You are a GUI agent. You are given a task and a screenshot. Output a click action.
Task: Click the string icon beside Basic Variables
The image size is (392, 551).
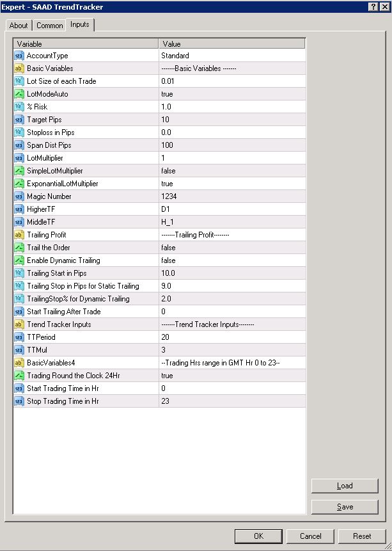[19, 68]
